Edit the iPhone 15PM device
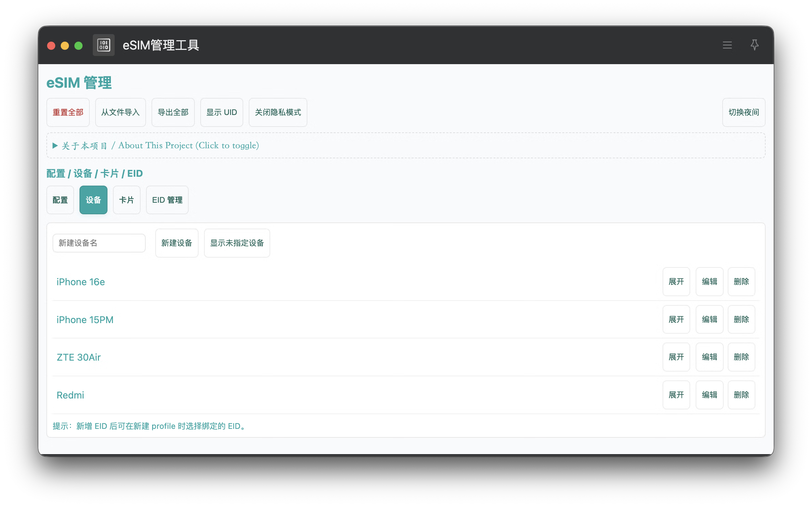Screen dimensions: 812x507 click(709, 319)
